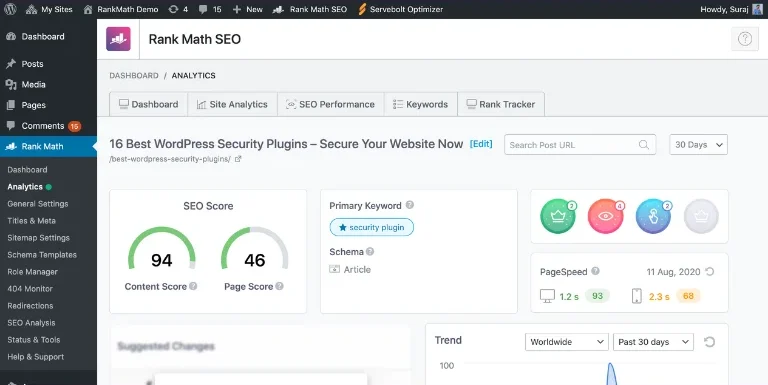Click the Edit link beside post title

pyautogui.click(x=481, y=144)
